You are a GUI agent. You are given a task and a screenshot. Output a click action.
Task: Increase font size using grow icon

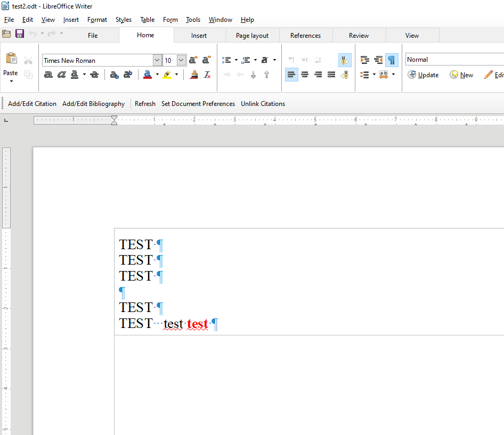(193, 60)
